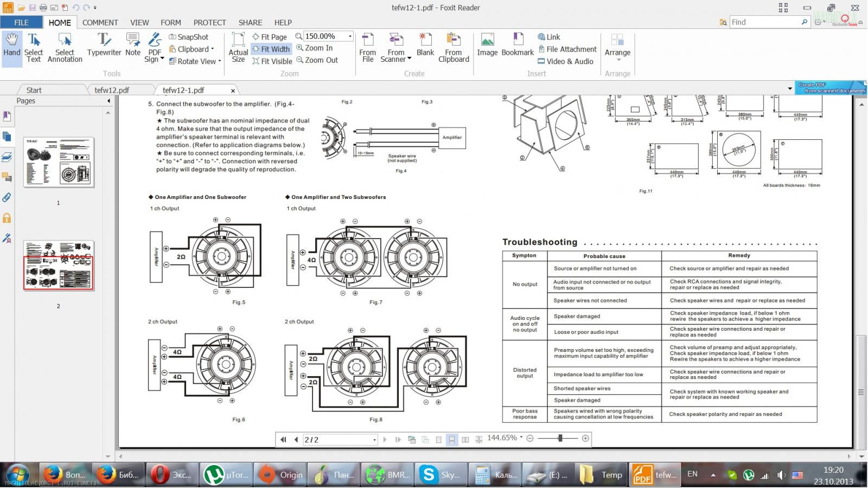Image resolution: width=868 pixels, height=489 pixels.
Task: Open Pages thumbnails side panel icon
Action: (x=7, y=137)
